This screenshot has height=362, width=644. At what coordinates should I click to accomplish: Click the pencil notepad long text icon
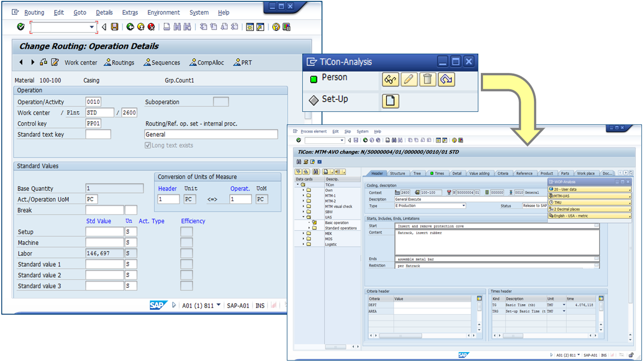coord(55,62)
